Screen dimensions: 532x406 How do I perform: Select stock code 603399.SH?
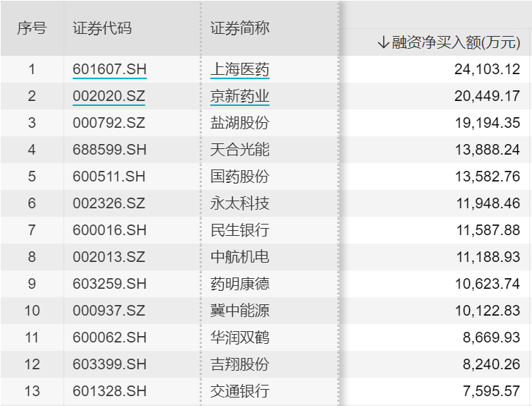[109, 364]
